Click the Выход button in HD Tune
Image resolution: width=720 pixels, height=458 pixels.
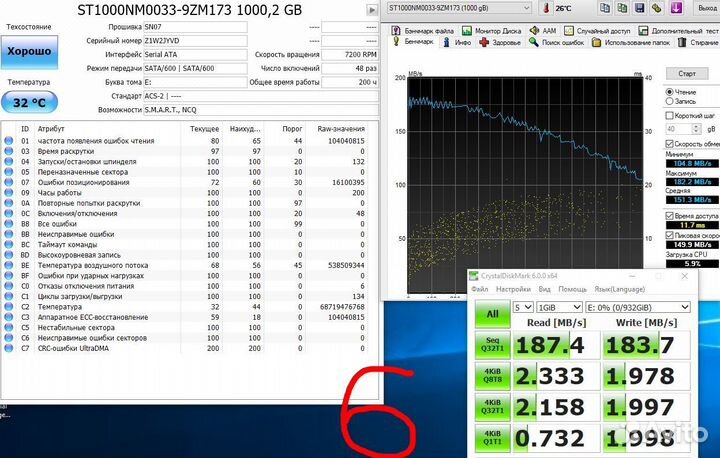(x=706, y=8)
